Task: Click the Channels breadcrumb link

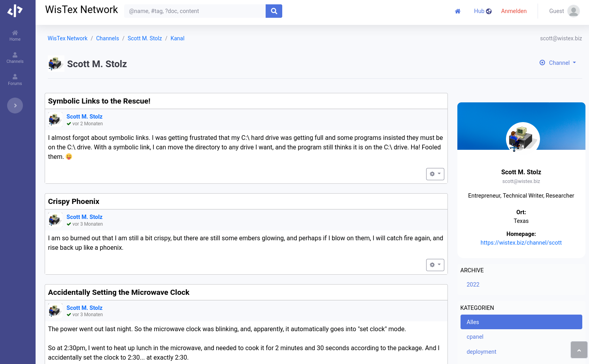Action: coord(107,38)
